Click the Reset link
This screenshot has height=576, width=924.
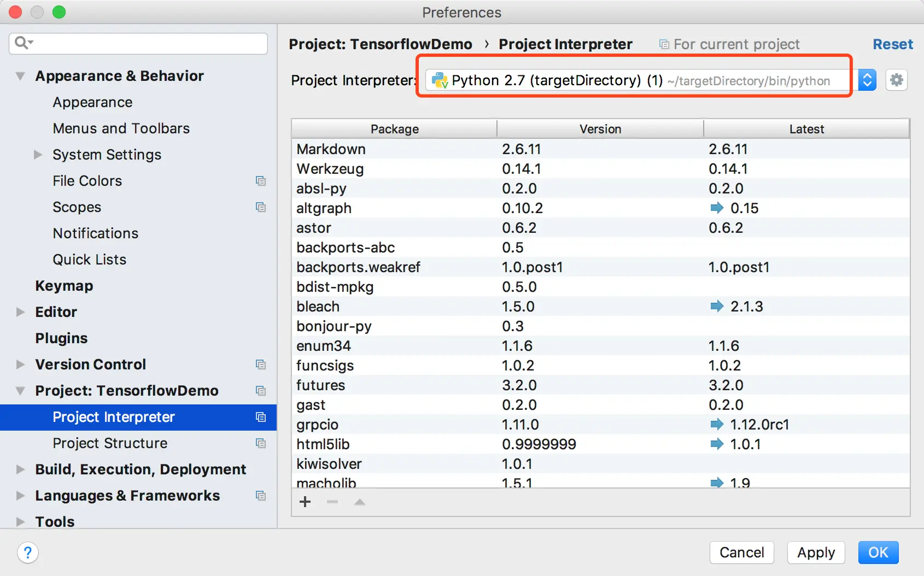pyautogui.click(x=892, y=44)
